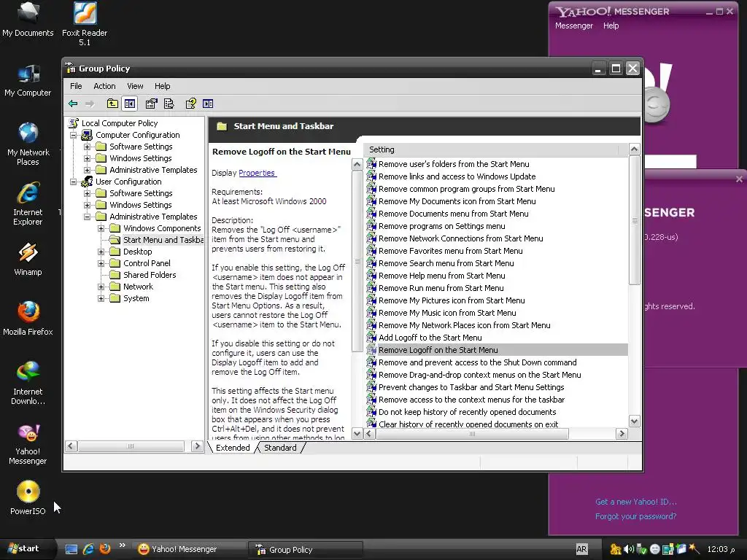Select Internet Explorer desktop icon
This screenshot has width=747, height=560.
click(28, 204)
